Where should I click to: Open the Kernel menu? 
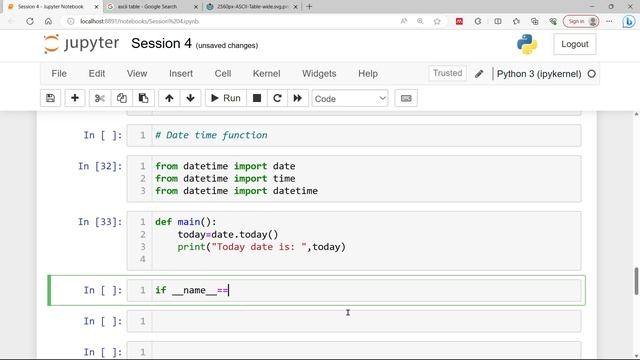pos(267,73)
